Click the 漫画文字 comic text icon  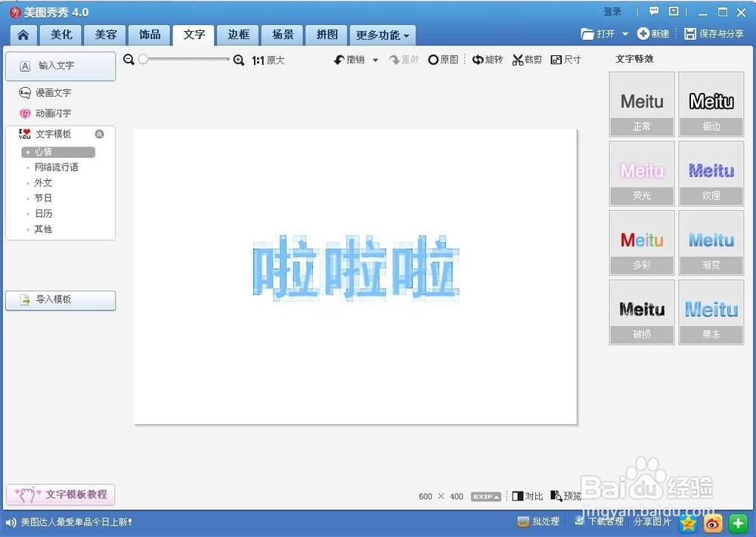pos(23,92)
